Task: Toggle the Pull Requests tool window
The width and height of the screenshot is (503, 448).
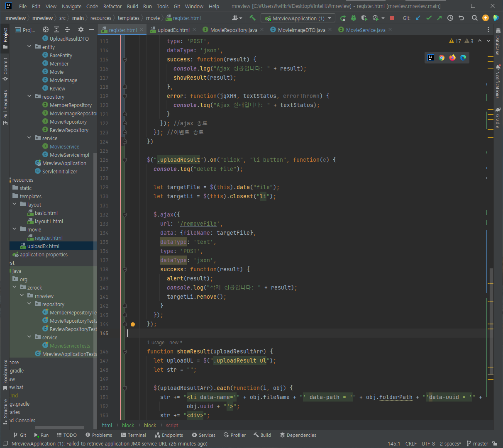Action: 5,107
